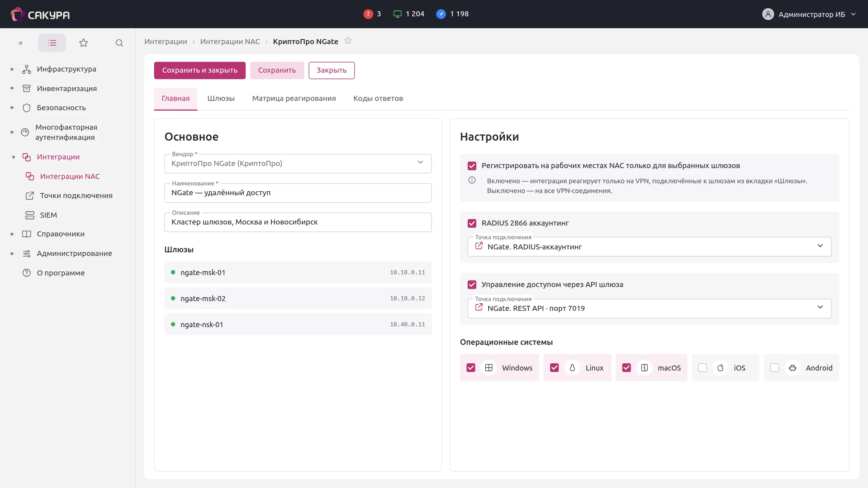Click the iOS apple icon
The width and height of the screenshot is (868, 488).
(x=720, y=368)
